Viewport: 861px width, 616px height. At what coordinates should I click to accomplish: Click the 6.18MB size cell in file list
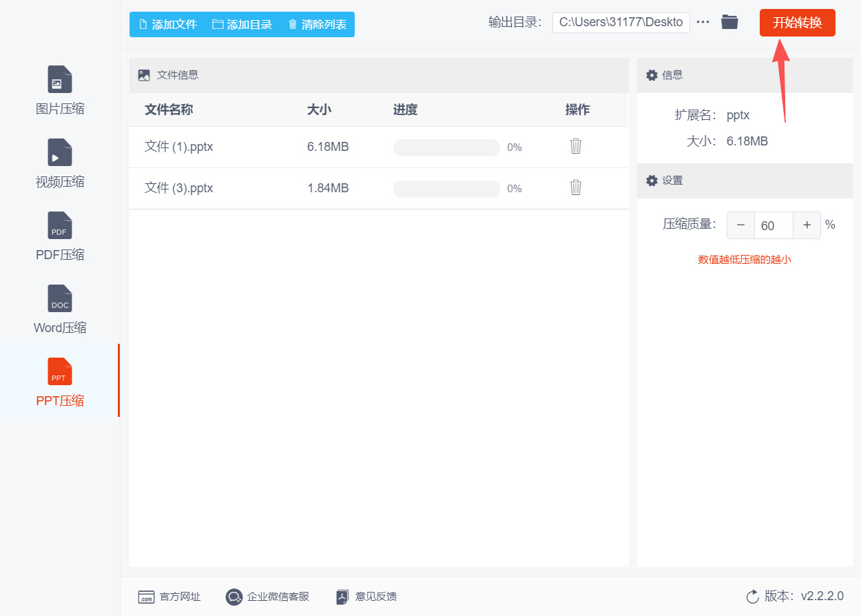(328, 147)
